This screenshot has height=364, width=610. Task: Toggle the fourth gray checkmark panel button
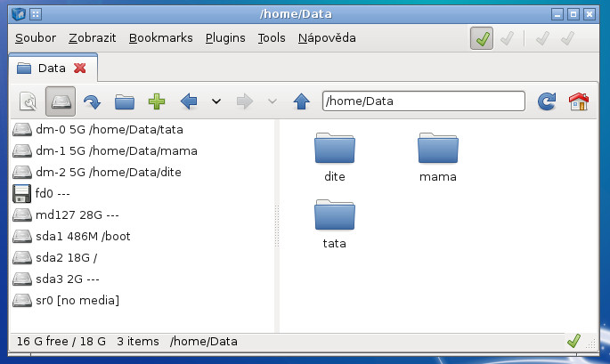(567, 38)
